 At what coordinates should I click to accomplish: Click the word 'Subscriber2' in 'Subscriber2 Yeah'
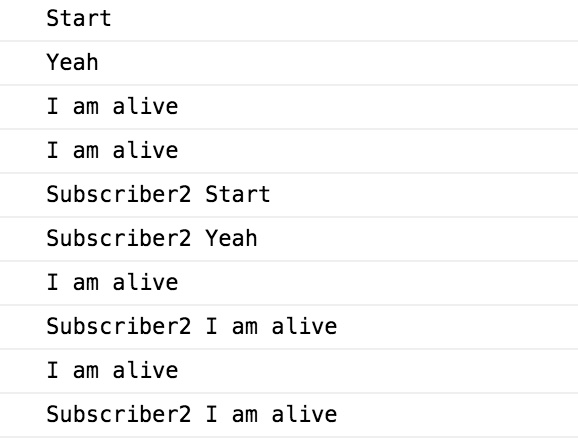[x=119, y=238]
